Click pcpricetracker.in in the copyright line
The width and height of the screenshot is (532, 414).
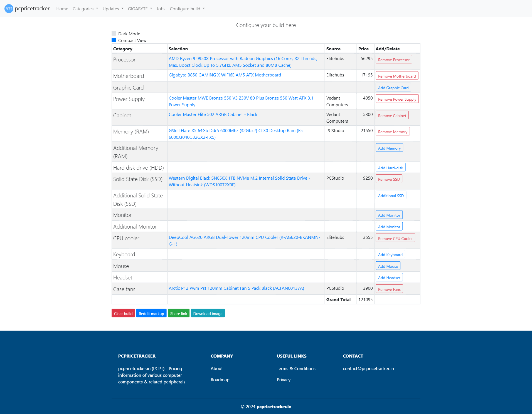(x=274, y=406)
